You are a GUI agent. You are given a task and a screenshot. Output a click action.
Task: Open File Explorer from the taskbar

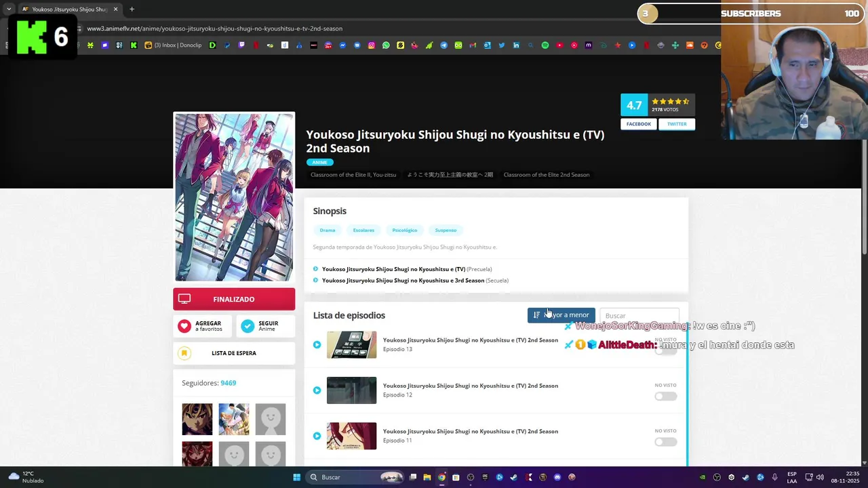click(x=427, y=477)
